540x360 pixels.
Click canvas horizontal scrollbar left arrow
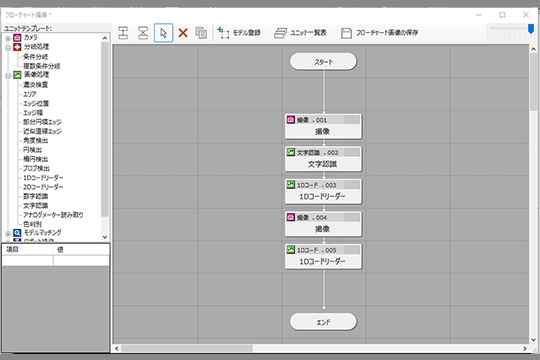[117, 349]
